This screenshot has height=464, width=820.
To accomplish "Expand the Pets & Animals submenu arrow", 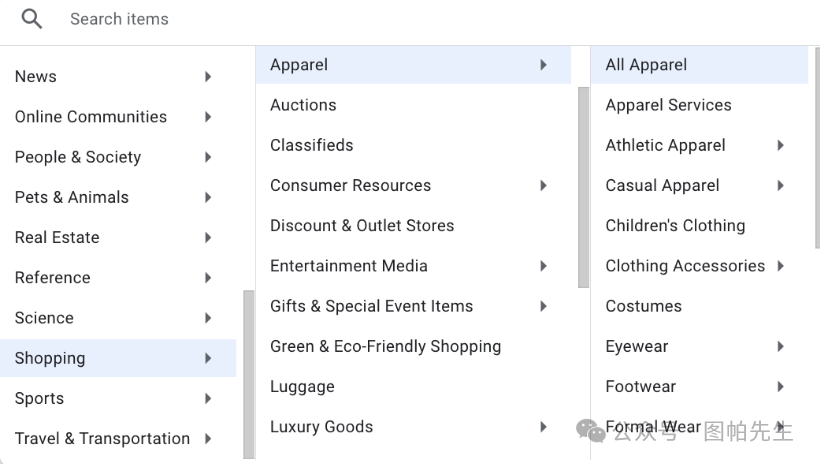I will coord(208,197).
